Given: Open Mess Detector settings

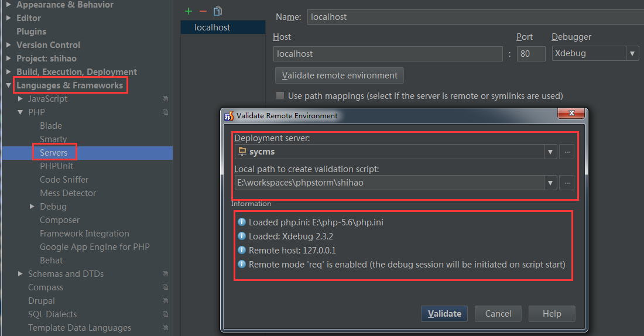Looking at the screenshot, I should tap(68, 193).
